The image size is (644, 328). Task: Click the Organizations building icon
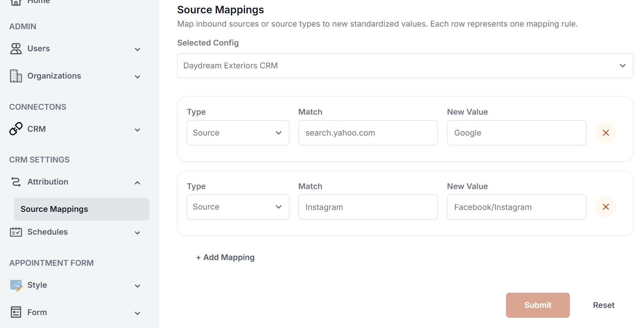[x=16, y=76]
